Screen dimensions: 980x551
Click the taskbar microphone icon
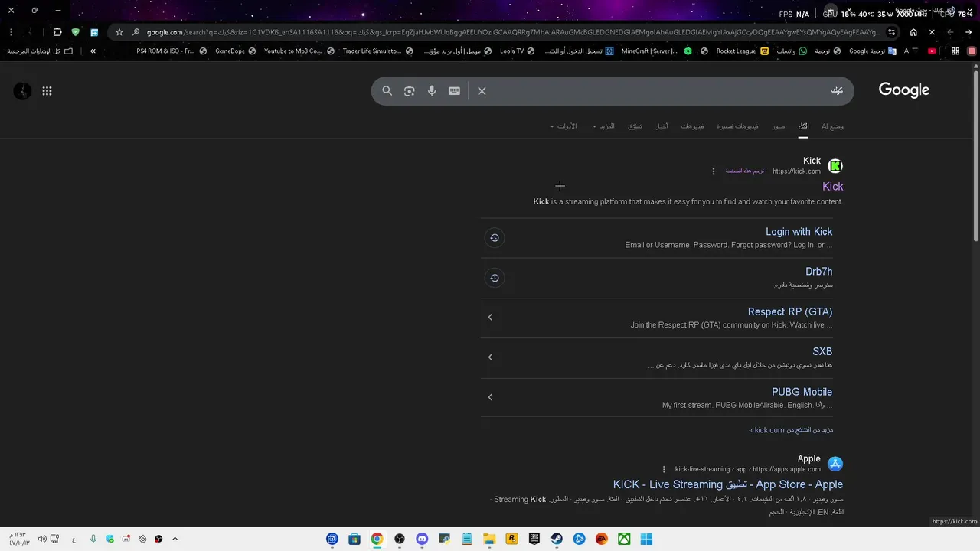coord(93,539)
